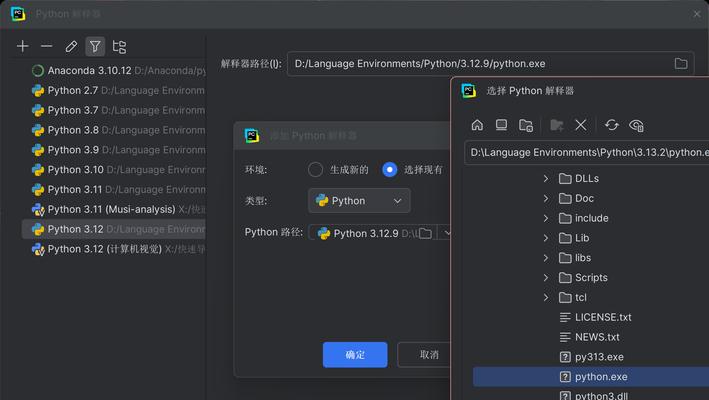The width and height of the screenshot is (709, 400).
Task: Open the interpreter paths tree icon
Action: click(x=119, y=47)
